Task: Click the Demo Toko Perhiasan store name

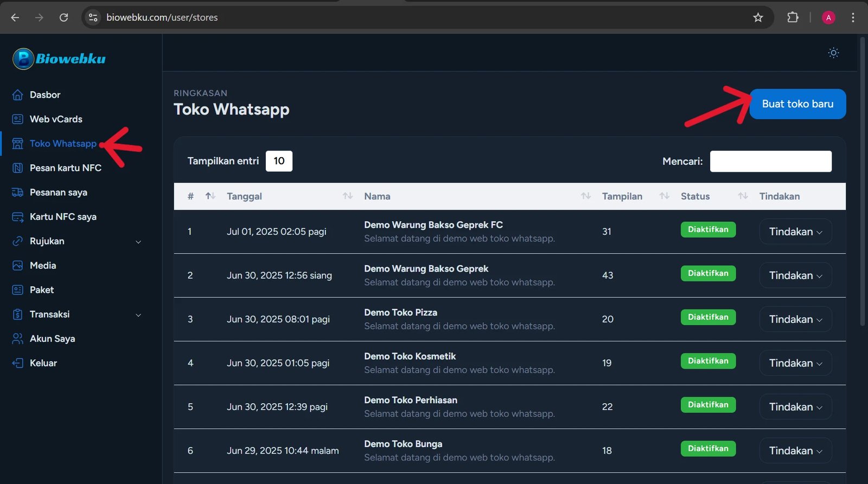Action: pyautogui.click(x=411, y=400)
